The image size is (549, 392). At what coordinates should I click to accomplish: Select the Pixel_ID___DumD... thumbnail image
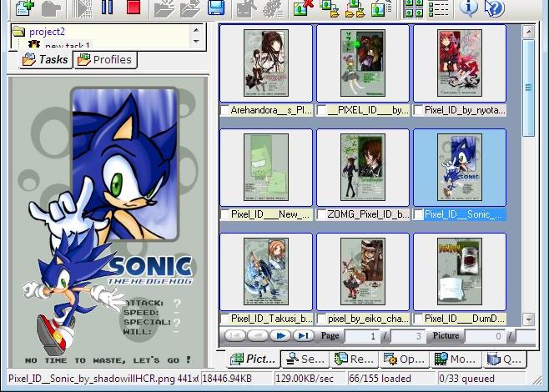[460, 272]
